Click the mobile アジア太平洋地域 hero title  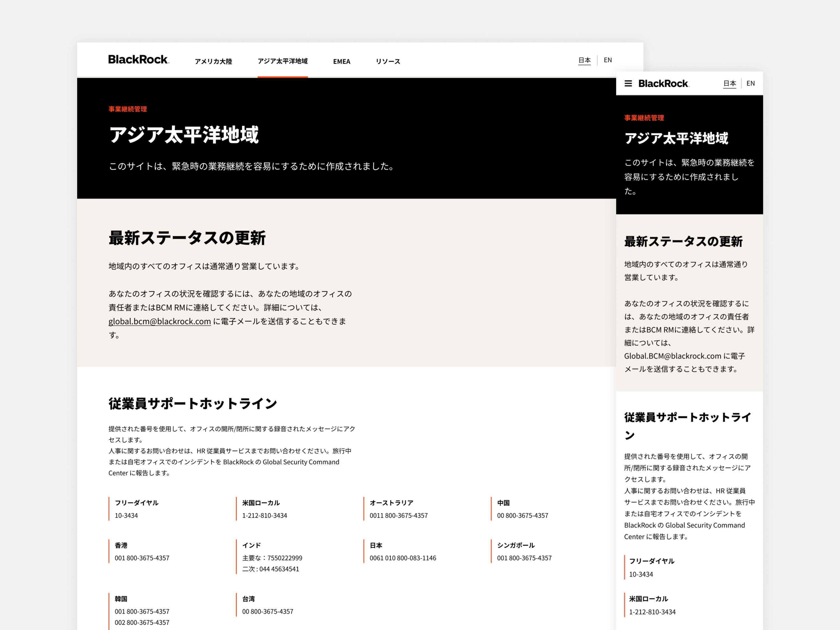click(x=676, y=138)
